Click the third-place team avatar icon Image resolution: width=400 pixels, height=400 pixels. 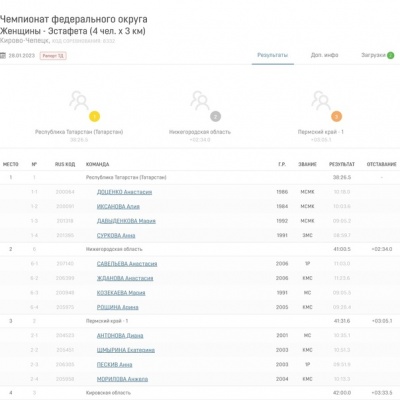tap(321, 100)
